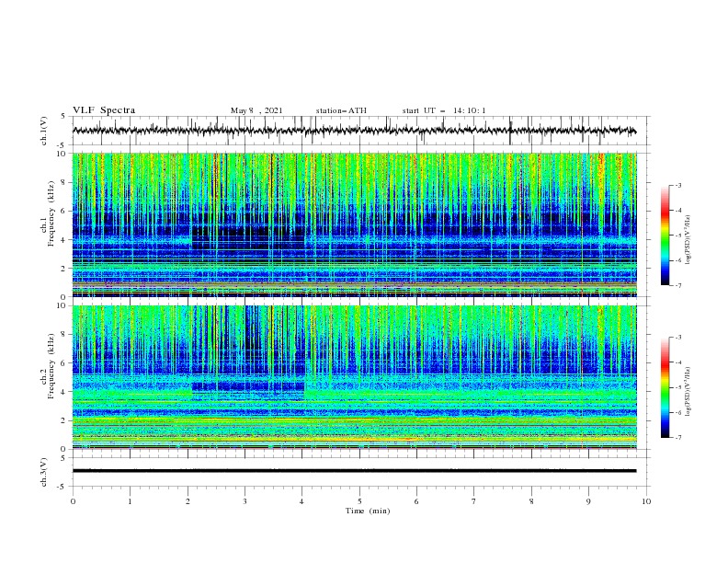
Task: Click the lower colorbar's "log(PSD)(V²/Hz)" label
Action: [688, 392]
